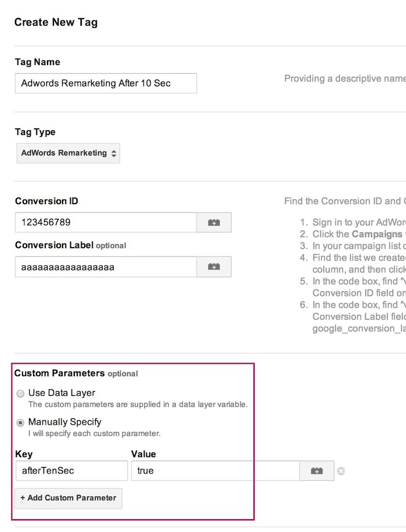
Task: Click the Create New Tag heading
Action: coord(56,23)
